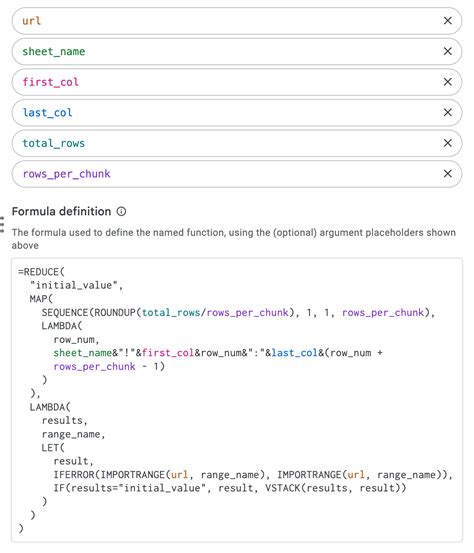The width and height of the screenshot is (474, 553).
Task: Remove the url argument placeholder
Action: click(x=448, y=21)
